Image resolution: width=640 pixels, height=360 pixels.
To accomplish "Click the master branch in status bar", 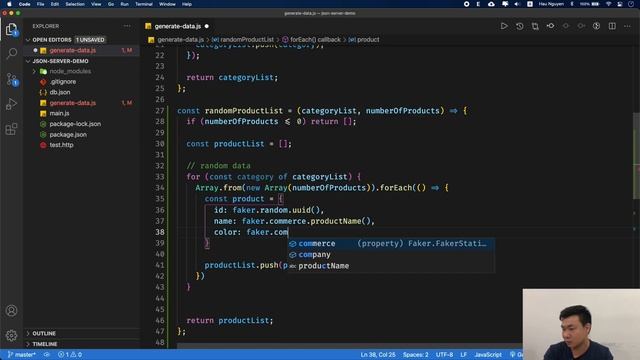I will click(x=22, y=355).
